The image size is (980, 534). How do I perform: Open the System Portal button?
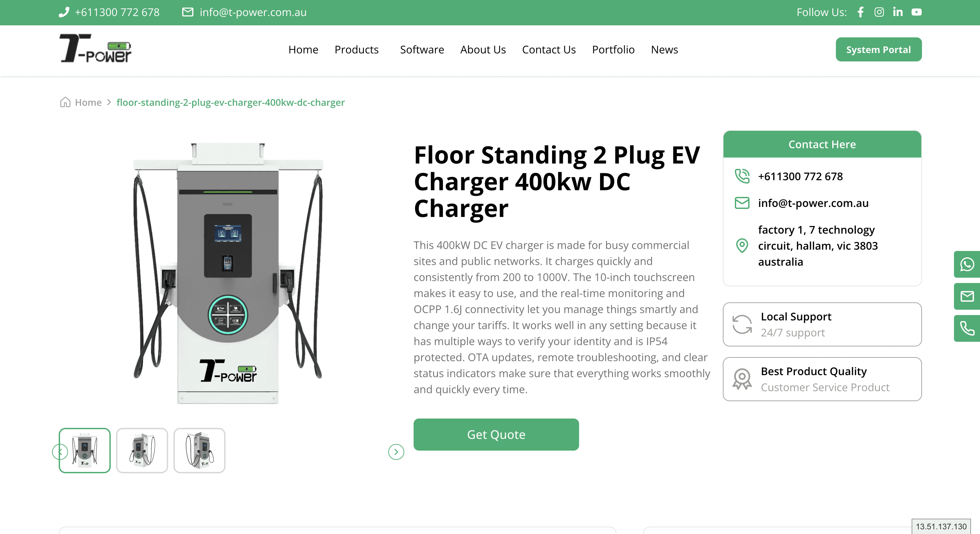(878, 49)
